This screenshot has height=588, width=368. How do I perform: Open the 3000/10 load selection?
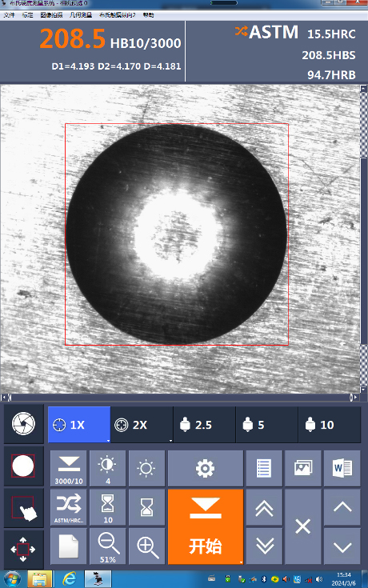point(69,468)
